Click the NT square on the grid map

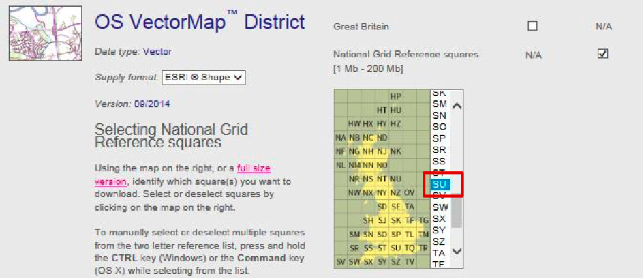(x=382, y=179)
